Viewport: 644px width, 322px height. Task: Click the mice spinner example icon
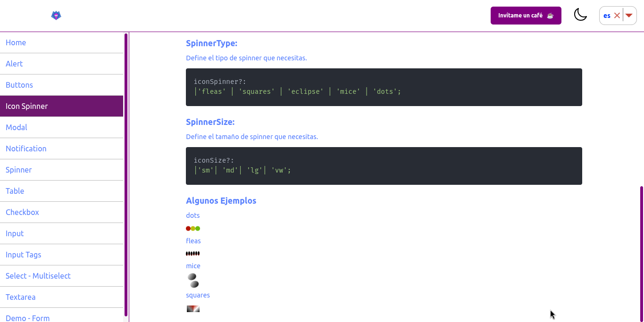click(x=193, y=281)
